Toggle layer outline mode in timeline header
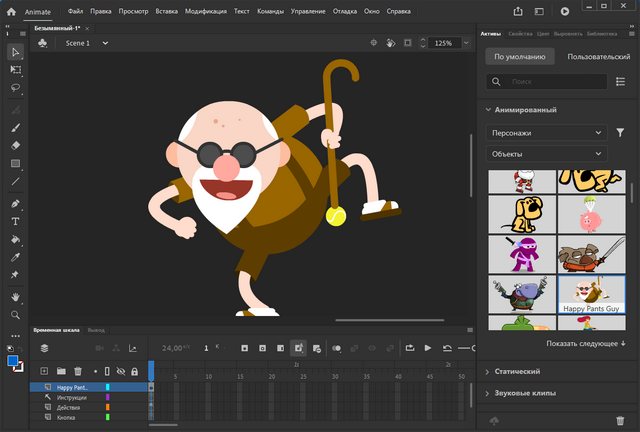The height and width of the screenshot is (432, 640). pyautogui.click(x=107, y=371)
